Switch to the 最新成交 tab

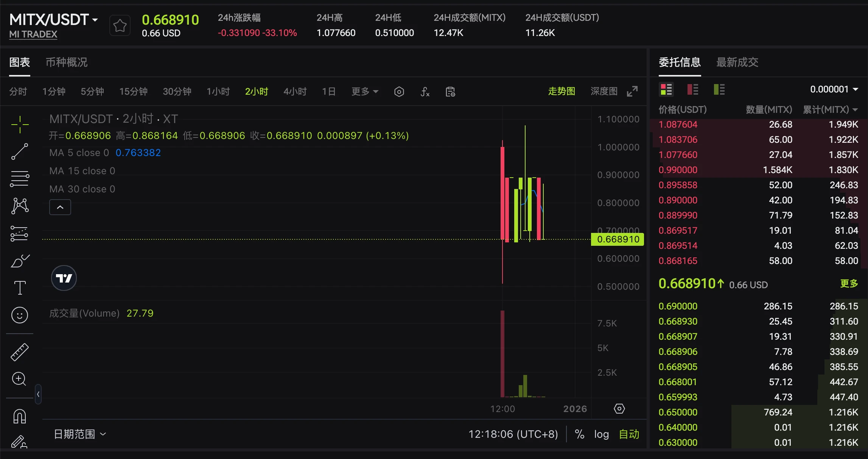coord(737,62)
